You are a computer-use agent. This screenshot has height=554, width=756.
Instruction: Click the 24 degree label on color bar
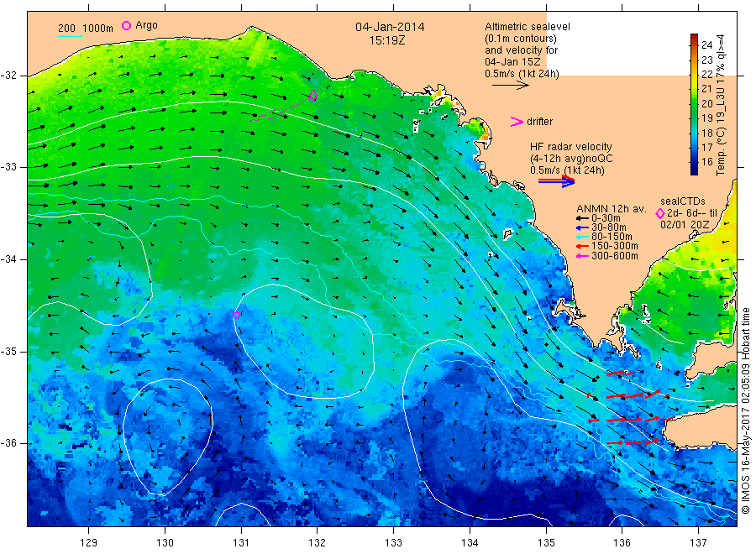tap(706, 45)
